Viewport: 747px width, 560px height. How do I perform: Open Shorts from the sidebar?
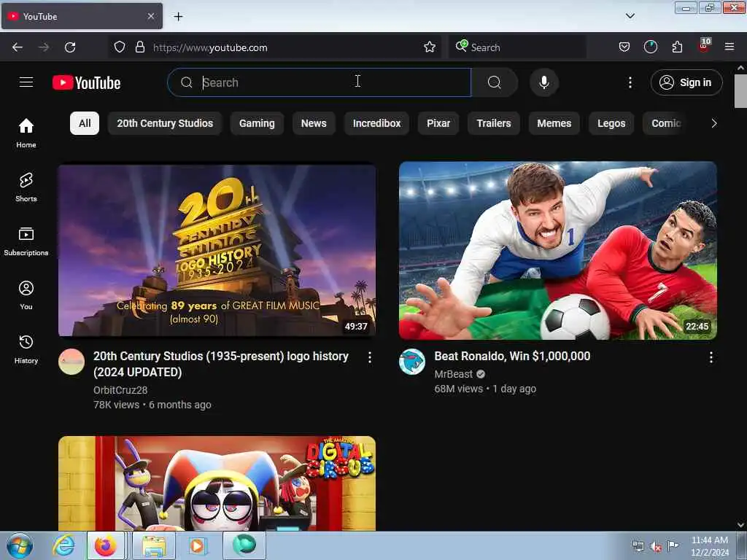26,187
